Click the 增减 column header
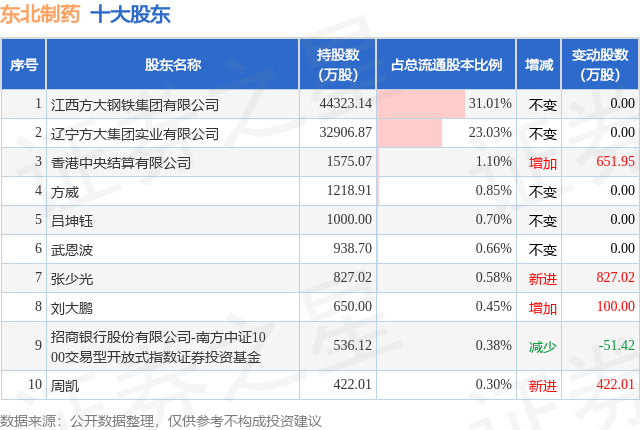 (x=539, y=64)
